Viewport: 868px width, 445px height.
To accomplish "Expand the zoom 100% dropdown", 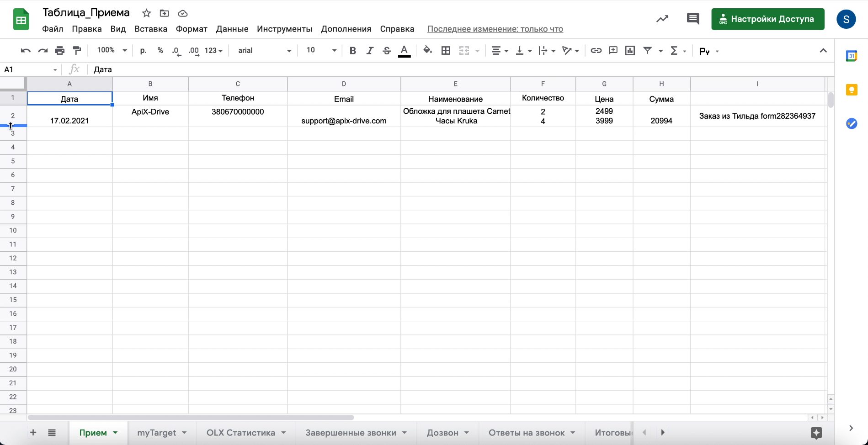I will [x=112, y=50].
